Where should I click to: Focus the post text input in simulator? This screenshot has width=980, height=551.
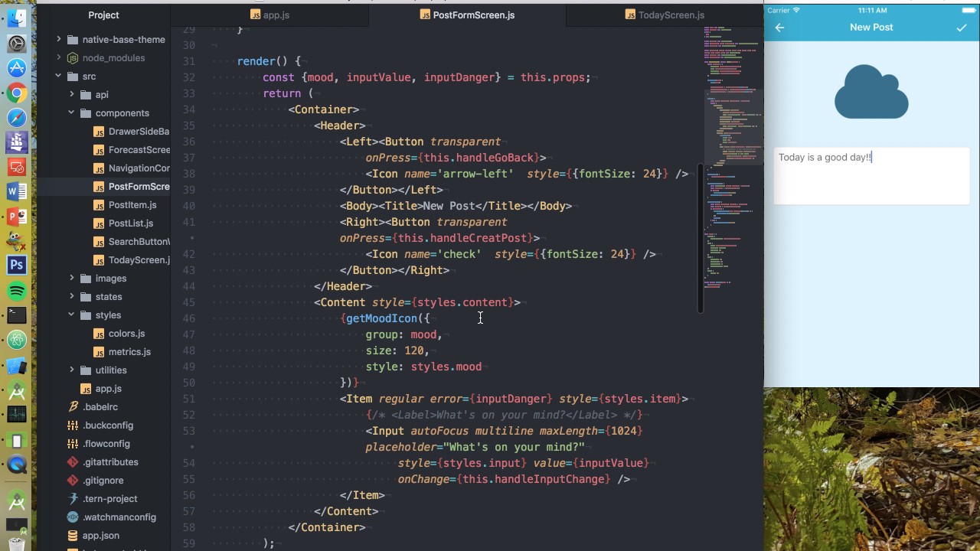pos(871,177)
